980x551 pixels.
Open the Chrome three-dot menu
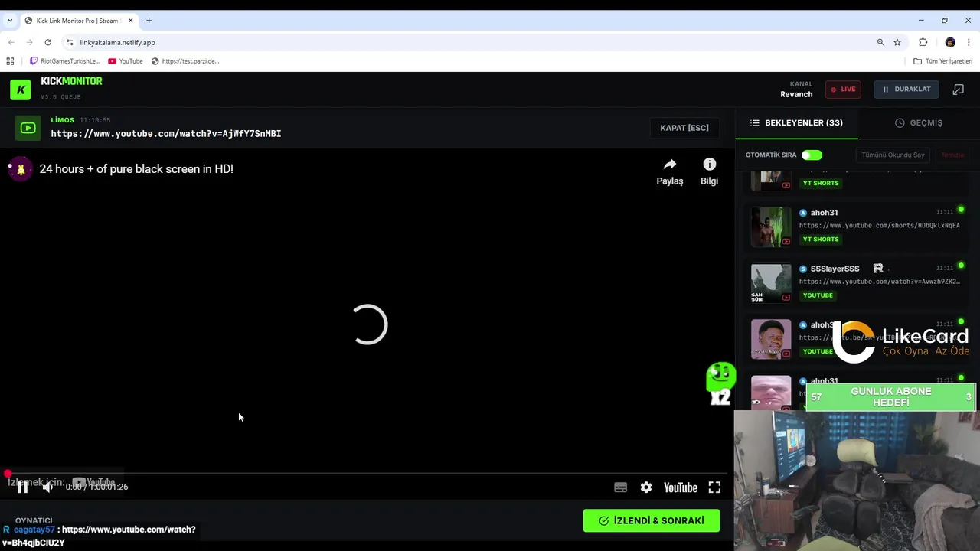969,43
